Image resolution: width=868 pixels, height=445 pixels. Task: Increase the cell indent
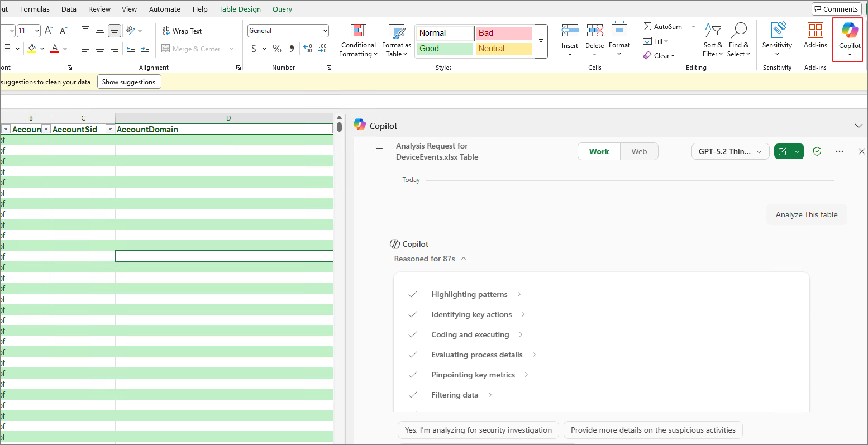pos(145,49)
